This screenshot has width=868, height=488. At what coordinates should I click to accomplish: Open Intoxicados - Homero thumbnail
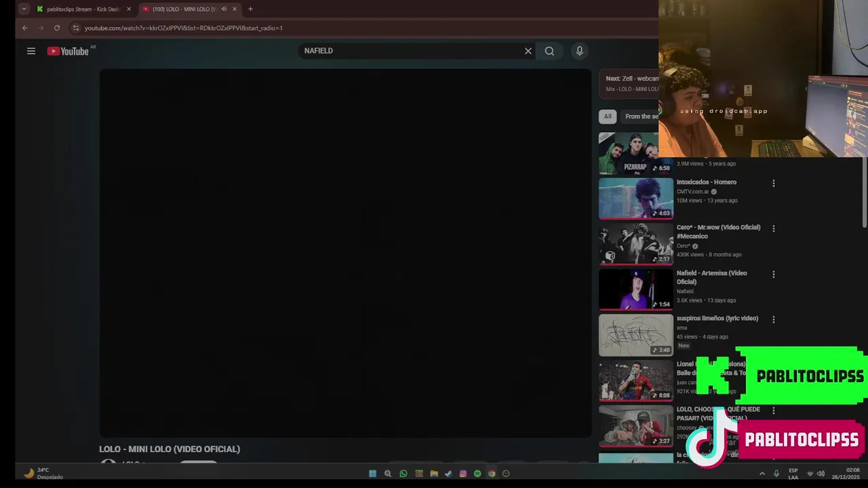(x=636, y=199)
